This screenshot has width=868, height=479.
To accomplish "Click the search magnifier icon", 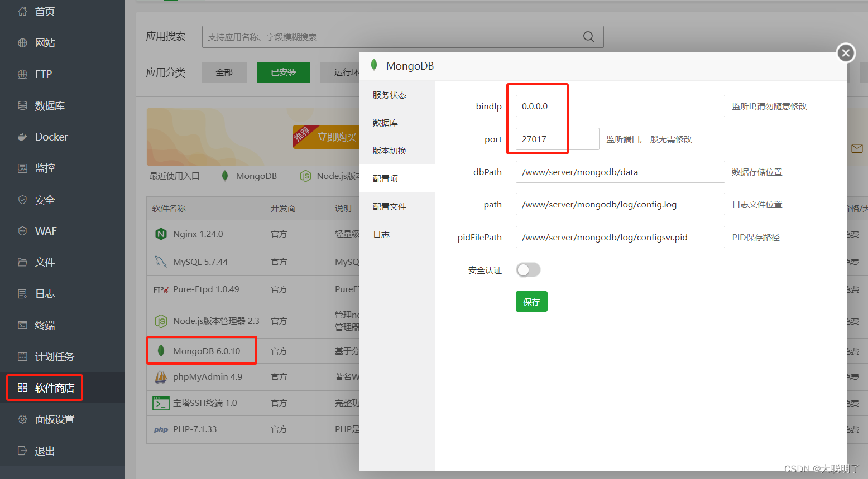I will click(589, 37).
